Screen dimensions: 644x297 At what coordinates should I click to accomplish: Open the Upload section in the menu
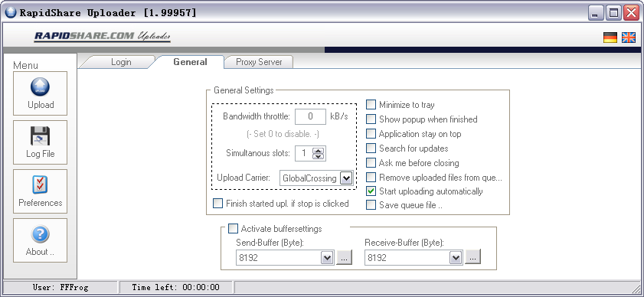41,93
